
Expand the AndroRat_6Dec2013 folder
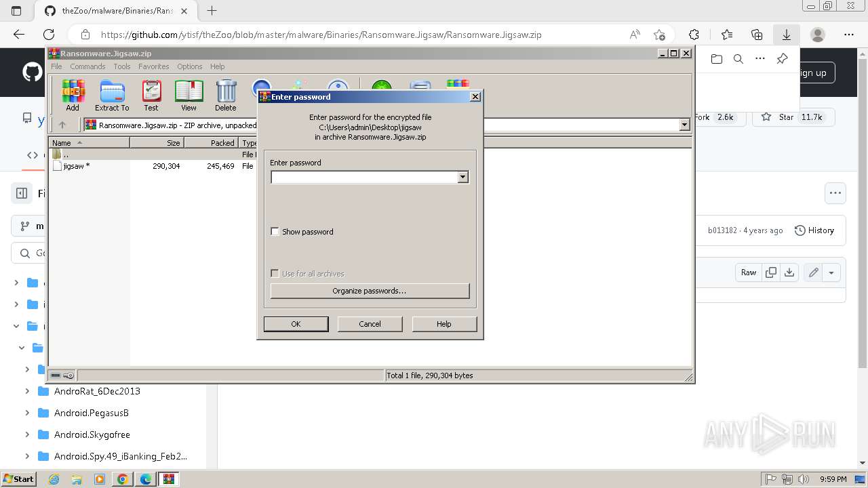27,391
